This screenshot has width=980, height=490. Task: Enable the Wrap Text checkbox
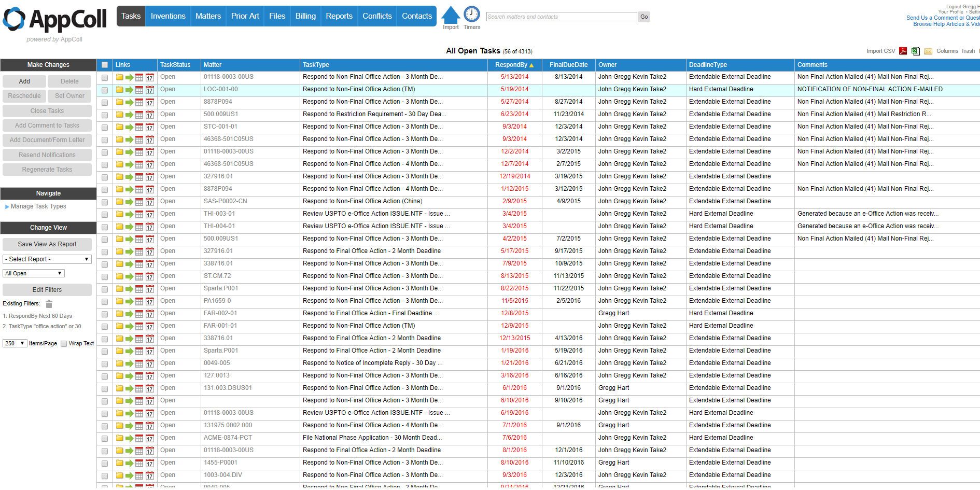[64, 344]
